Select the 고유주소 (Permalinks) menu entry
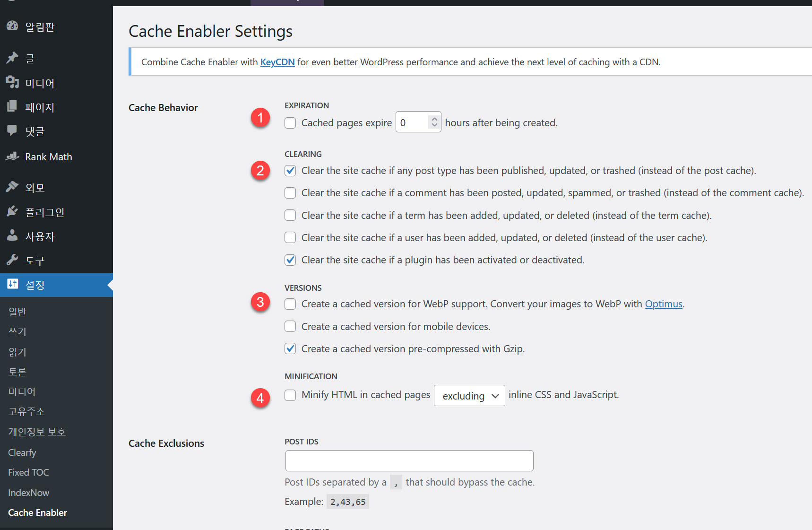Viewport: 812px width, 530px height. [x=26, y=411]
